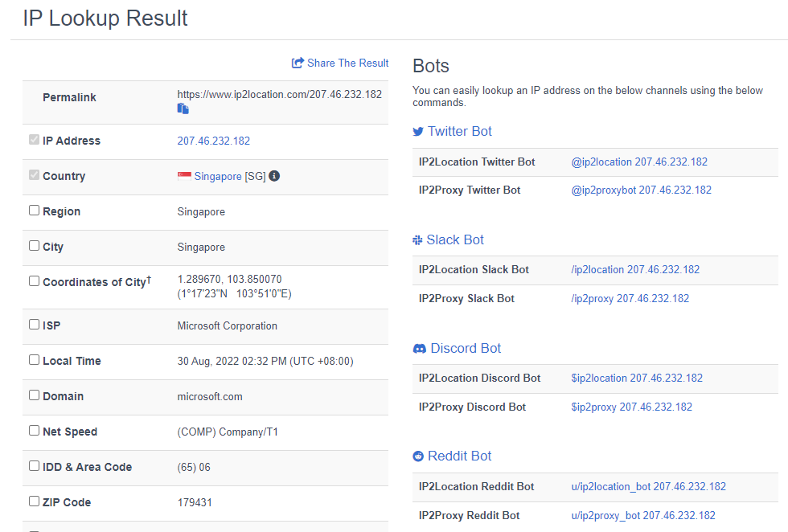The height and width of the screenshot is (532, 788).
Task: Click the ZIP code 179431
Action: pyautogui.click(x=195, y=502)
